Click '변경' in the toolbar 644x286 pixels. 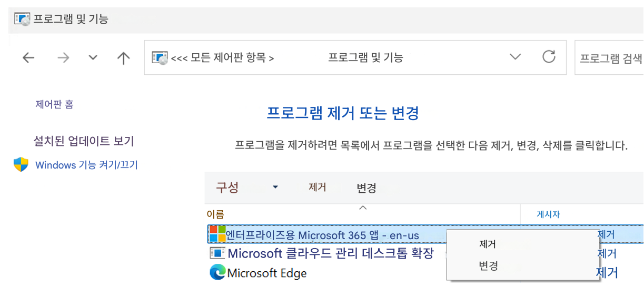point(366,188)
